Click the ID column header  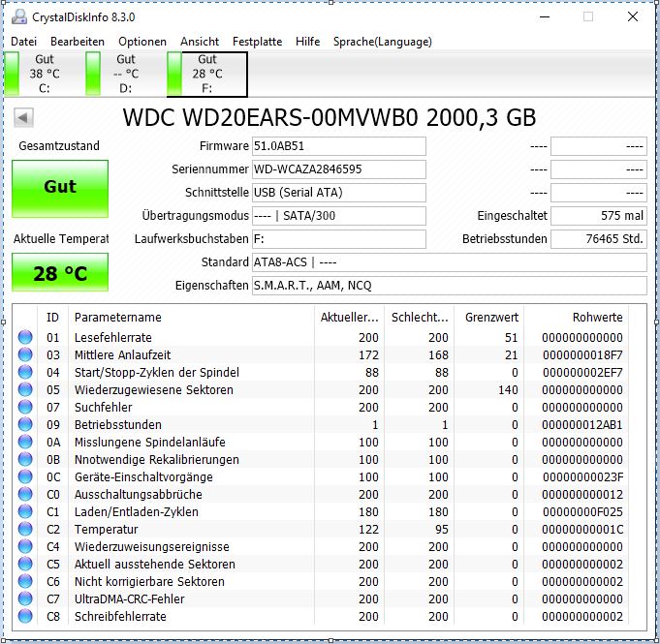52,318
